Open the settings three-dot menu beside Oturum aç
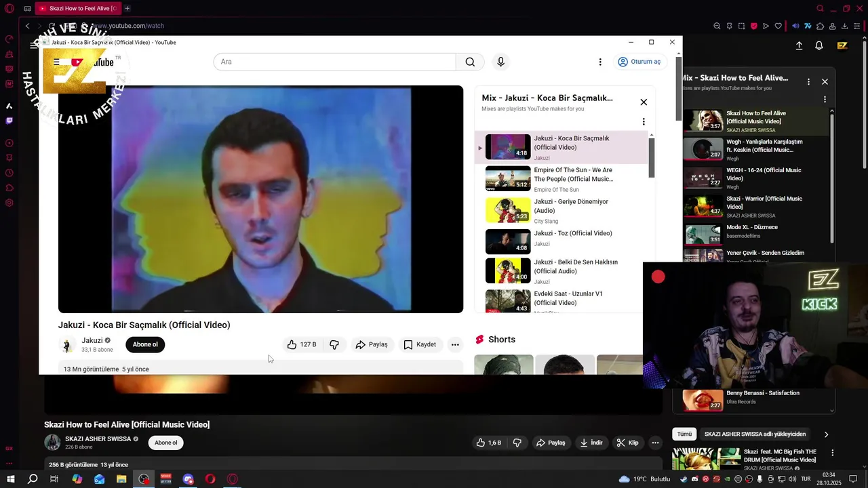868x488 pixels. pyautogui.click(x=600, y=62)
